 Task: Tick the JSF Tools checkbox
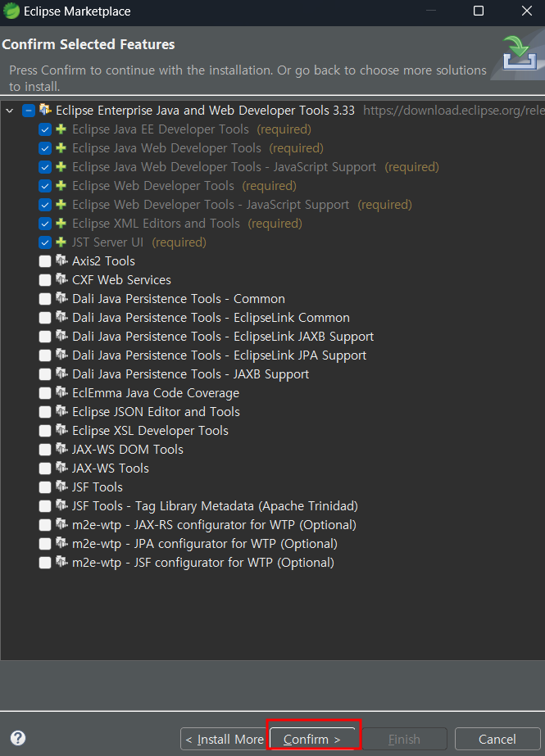click(x=45, y=487)
